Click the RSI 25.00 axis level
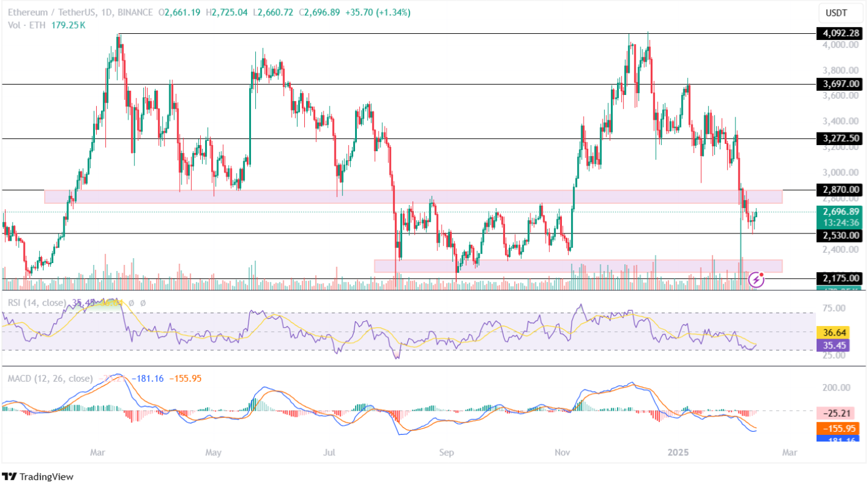The height and width of the screenshot is (482, 868). point(835,356)
